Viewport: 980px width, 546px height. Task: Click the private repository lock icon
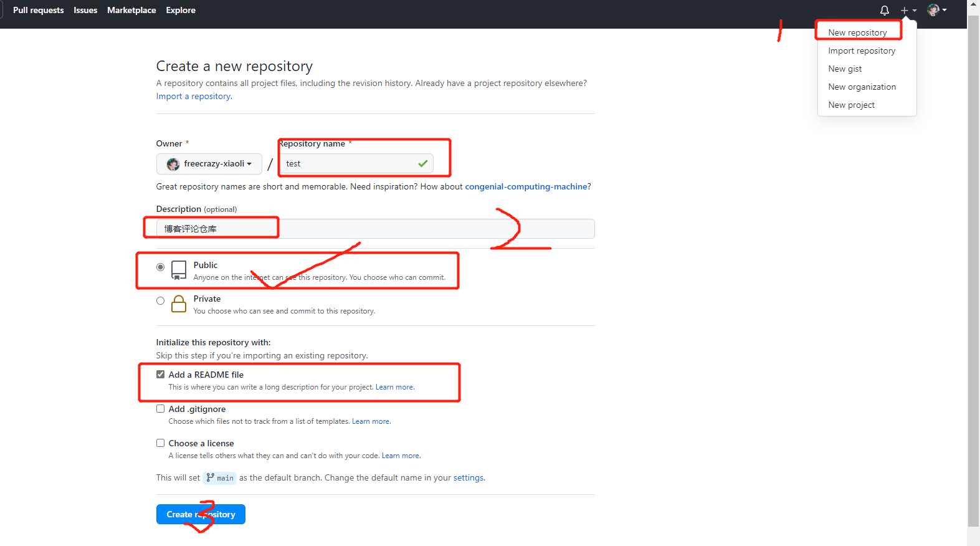179,304
